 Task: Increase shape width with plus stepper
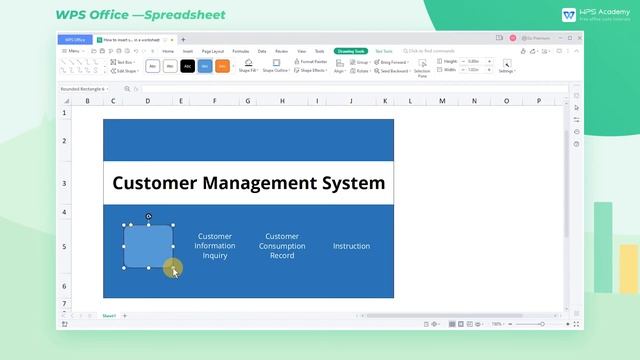click(x=489, y=70)
